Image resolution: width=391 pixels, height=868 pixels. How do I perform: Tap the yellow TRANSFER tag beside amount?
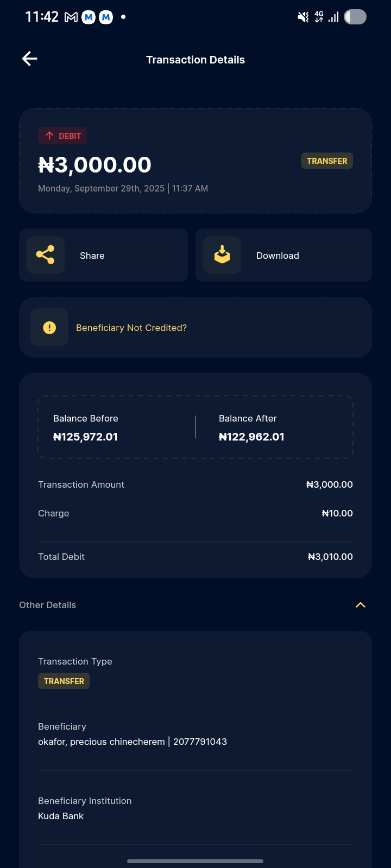(327, 161)
